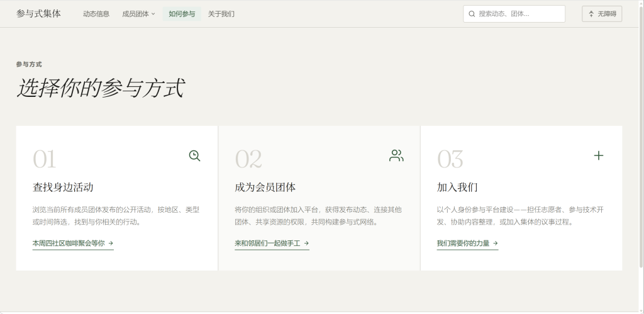The width and height of the screenshot is (644, 314).
Task: Expand the 成员团体 dropdown chevron
Action: (x=153, y=14)
